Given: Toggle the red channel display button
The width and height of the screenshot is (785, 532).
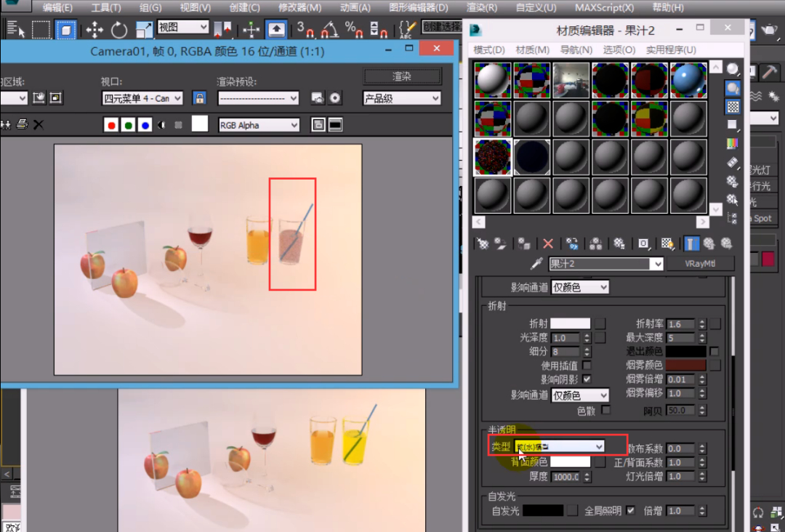Looking at the screenshot, I should point(111,125).
